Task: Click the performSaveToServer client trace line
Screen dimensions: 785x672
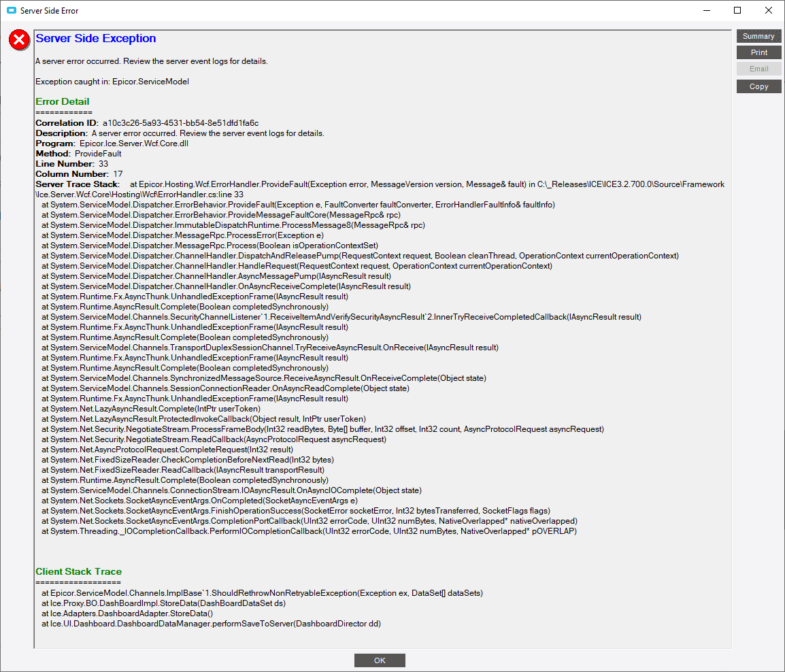Action: tap(212, 624)
